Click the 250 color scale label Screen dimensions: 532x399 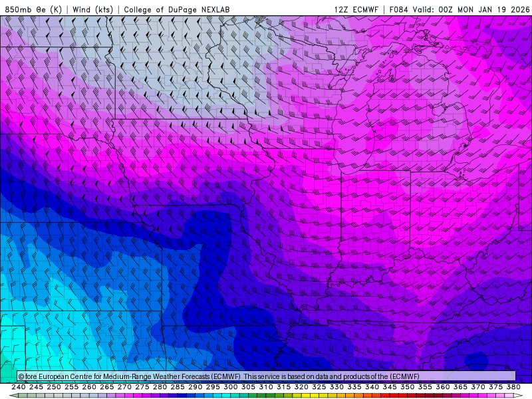click(54, 387)
